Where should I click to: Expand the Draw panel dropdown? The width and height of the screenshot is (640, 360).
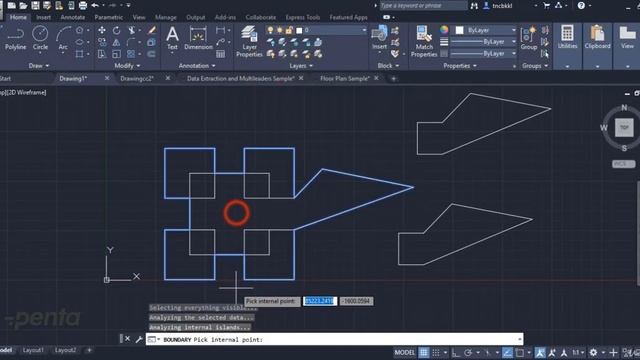(39, 65)
